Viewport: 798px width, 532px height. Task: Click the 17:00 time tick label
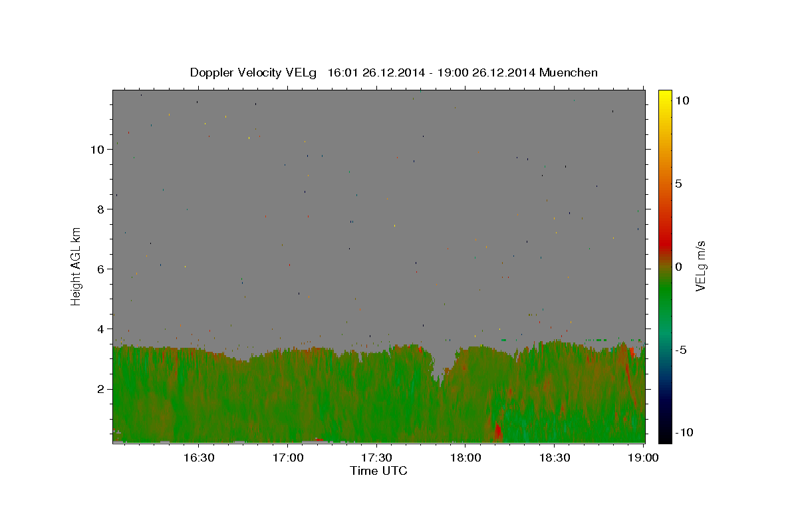pyautogui.click(x=287, y=458)
